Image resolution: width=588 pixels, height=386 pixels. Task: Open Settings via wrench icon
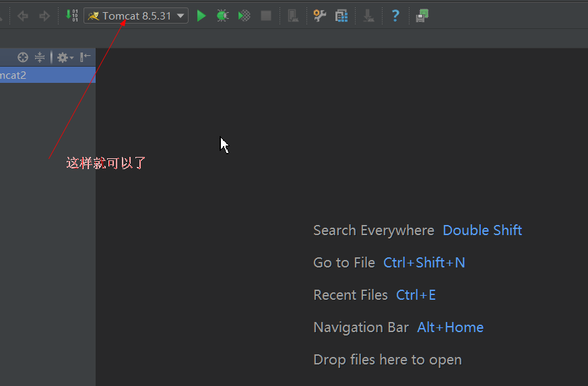point(320,15)
